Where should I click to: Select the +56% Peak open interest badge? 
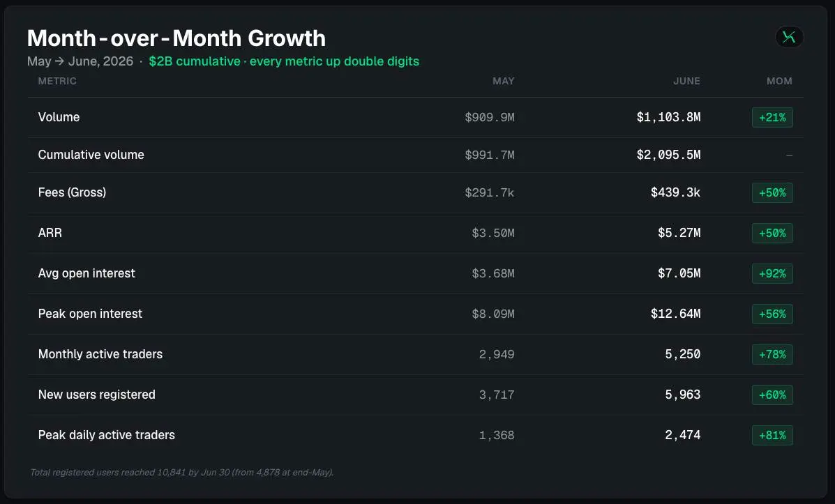pos(772,314)
